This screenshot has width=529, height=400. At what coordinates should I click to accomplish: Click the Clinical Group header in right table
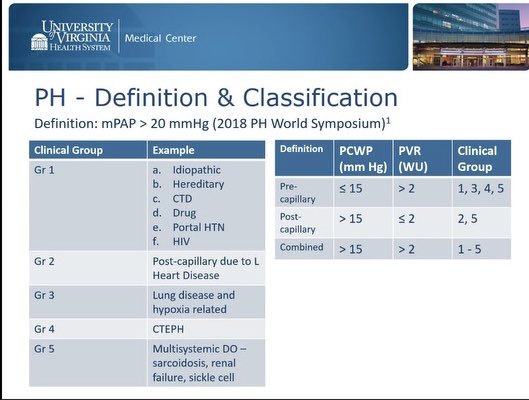(x=482, y=158)
